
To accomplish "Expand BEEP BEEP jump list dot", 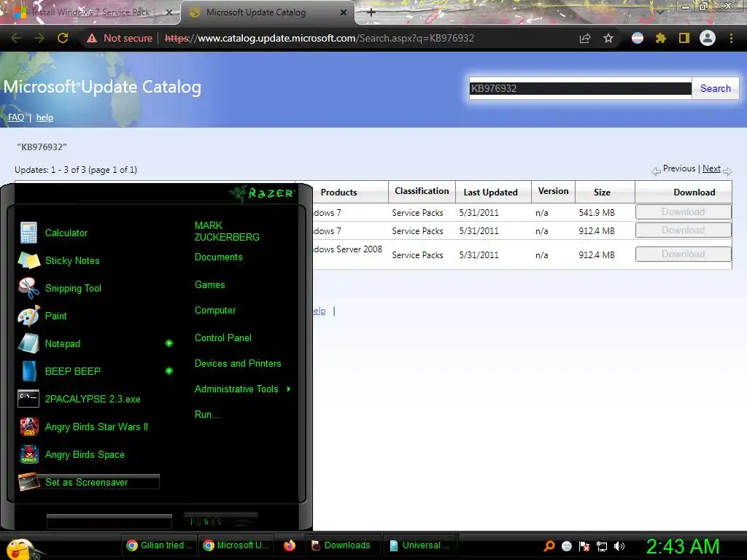I will coord(169,371).
